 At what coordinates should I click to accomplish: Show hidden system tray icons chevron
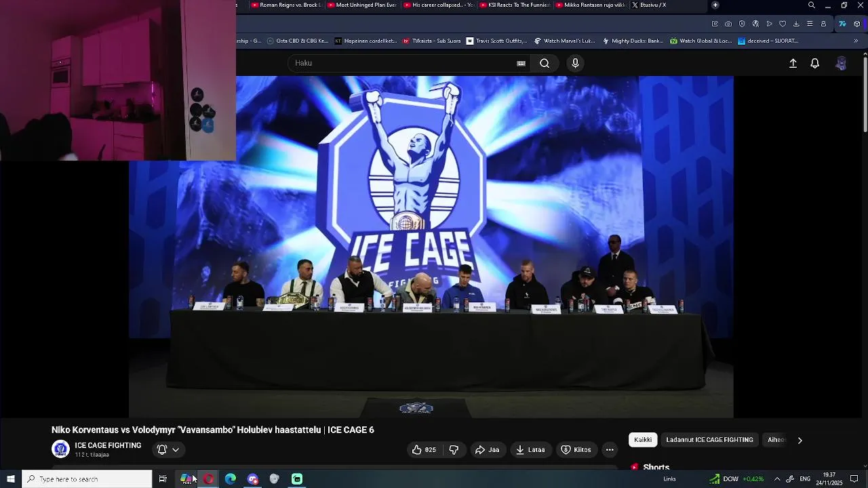point(777,479)
